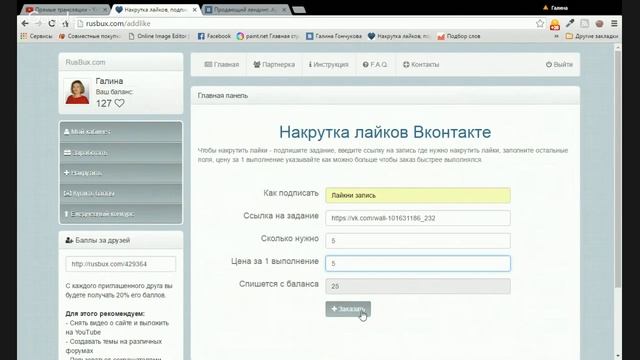Open Контакты in top navigation
Viewport: 640px width, 360px height.
tap(421, 64)
